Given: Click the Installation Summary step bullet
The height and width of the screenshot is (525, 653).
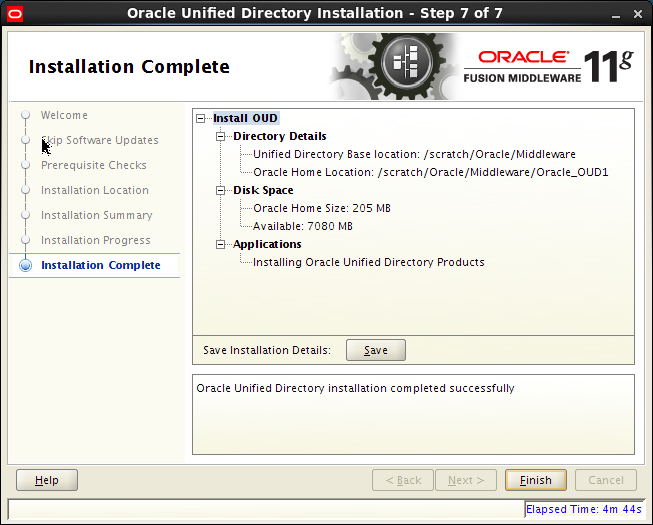Looking at the screenshot, I should pyautogui.click(x=25, y=215).
